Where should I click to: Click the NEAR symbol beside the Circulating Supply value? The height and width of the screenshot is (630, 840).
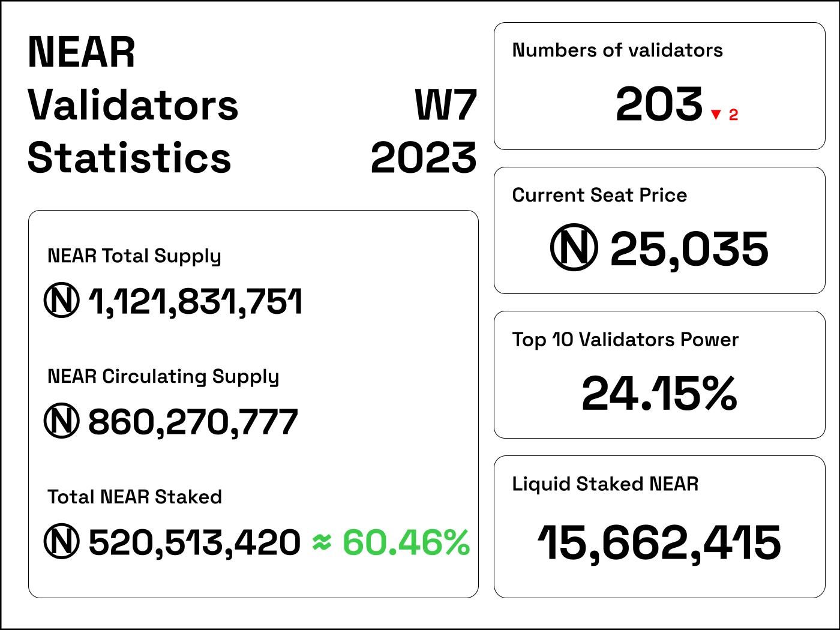[62, 421]
